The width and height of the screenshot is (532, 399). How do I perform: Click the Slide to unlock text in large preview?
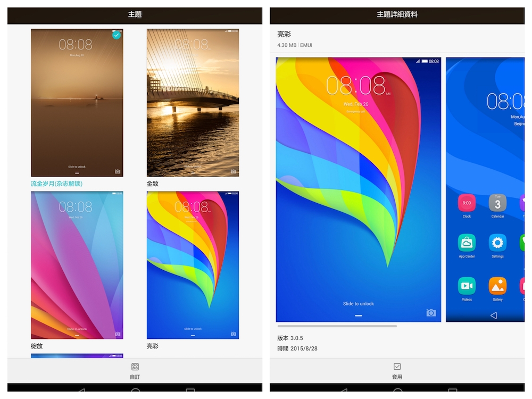[358, 304]
